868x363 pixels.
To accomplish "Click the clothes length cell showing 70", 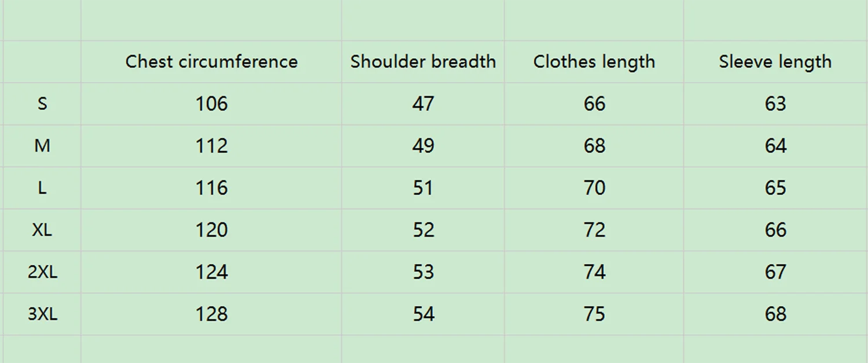I will pos(594,188).
